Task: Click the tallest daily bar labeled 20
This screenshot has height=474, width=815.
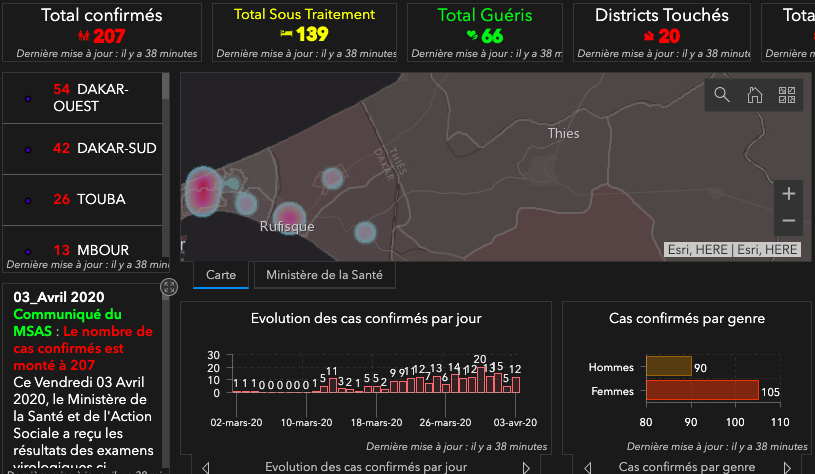Action: coord(481,379)
